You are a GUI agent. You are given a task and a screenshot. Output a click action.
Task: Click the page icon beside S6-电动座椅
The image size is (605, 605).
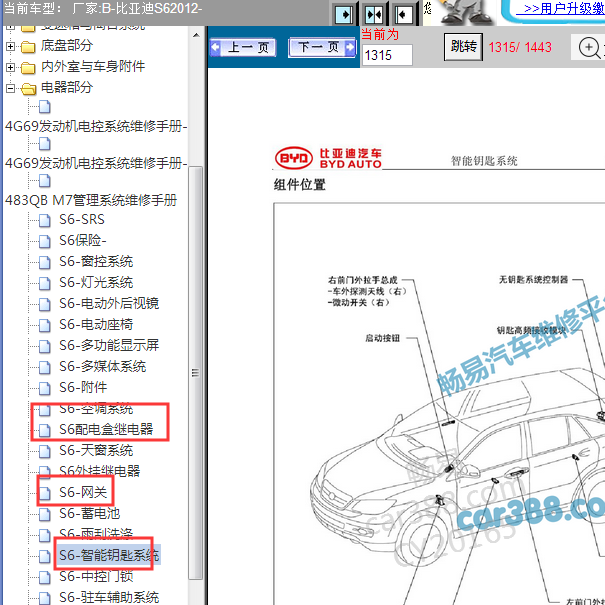coord(45,325)
